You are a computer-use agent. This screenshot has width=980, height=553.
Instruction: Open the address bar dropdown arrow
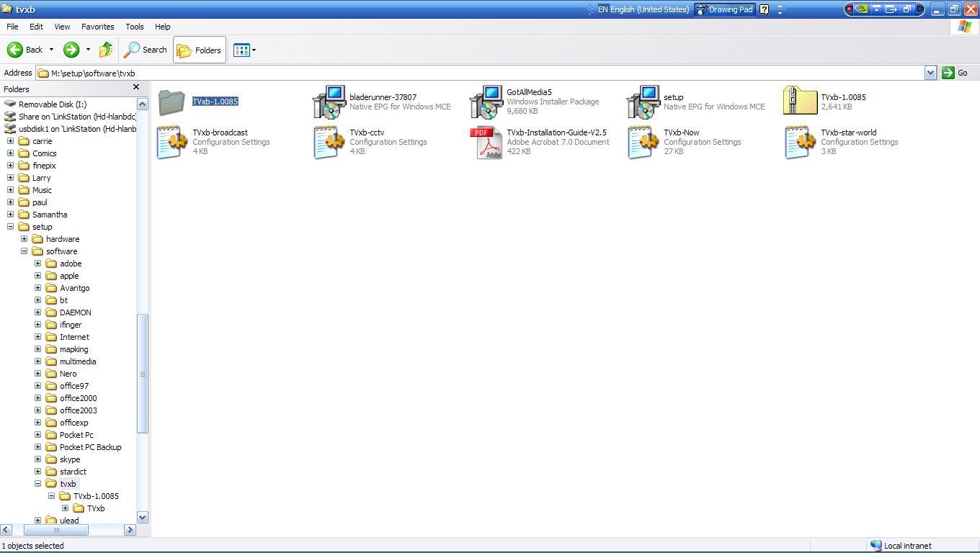tap(930, 73)
